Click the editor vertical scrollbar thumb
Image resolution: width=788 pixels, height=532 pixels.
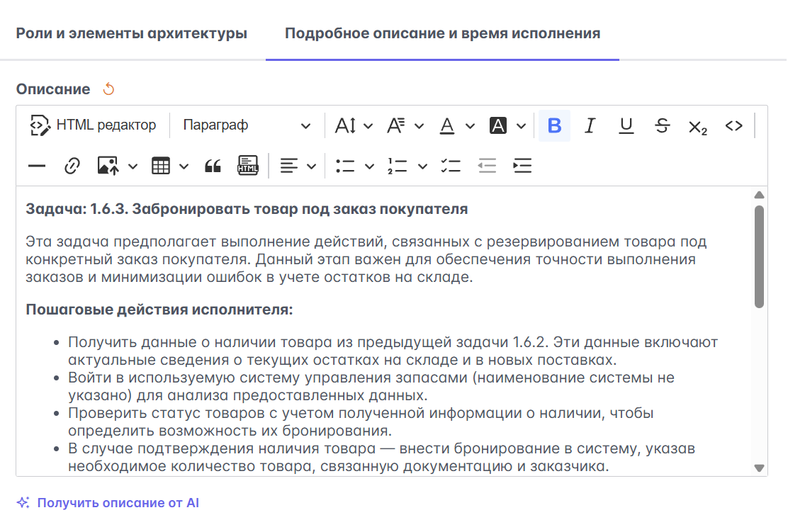tap(760, 256)
